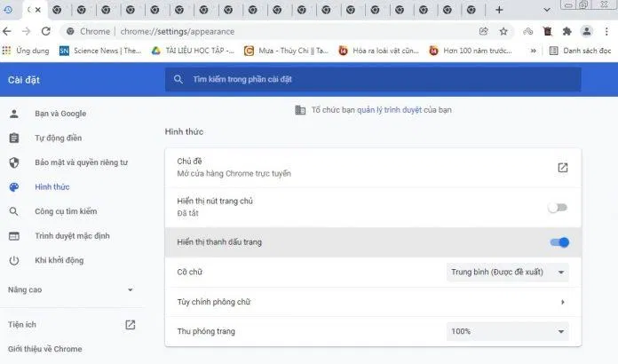This screenshot has width=618, height=364.
Task: Open the Chrome extensions puzzle icon
Action: pos(566,31)
